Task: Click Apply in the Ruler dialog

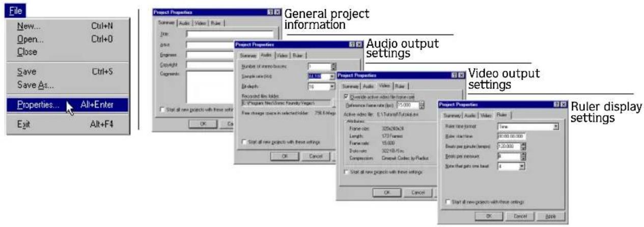Action: click(x=550, y=216)
